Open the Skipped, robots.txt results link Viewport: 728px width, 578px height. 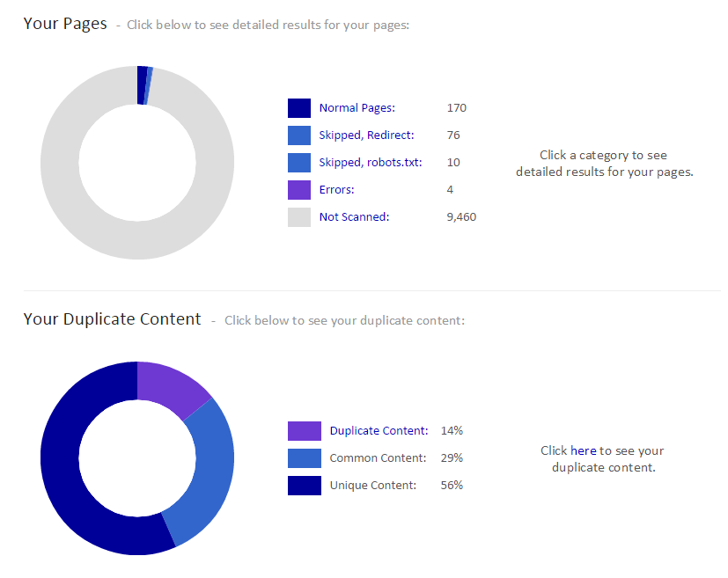(371, 163)
